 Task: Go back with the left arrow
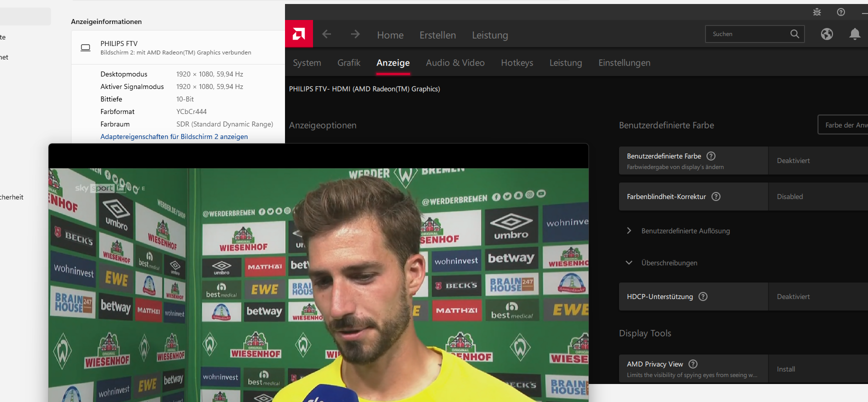pyautogui.click(x=326, y=34)
